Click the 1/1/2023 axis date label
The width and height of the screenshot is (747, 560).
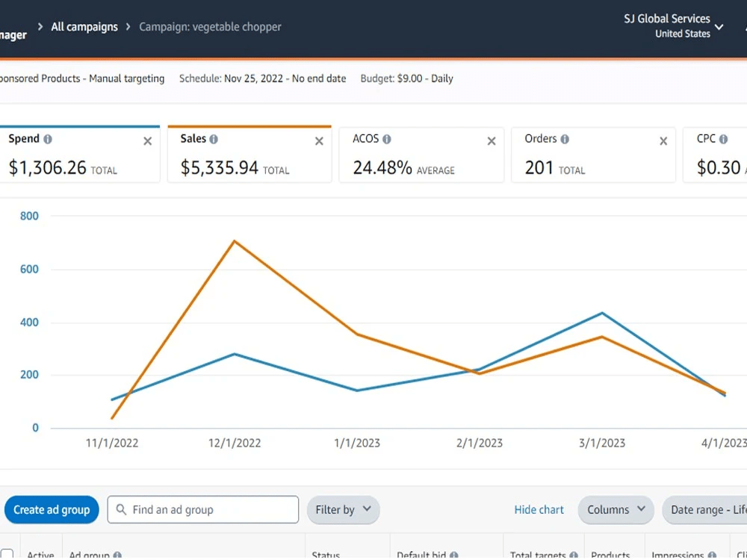357,443
